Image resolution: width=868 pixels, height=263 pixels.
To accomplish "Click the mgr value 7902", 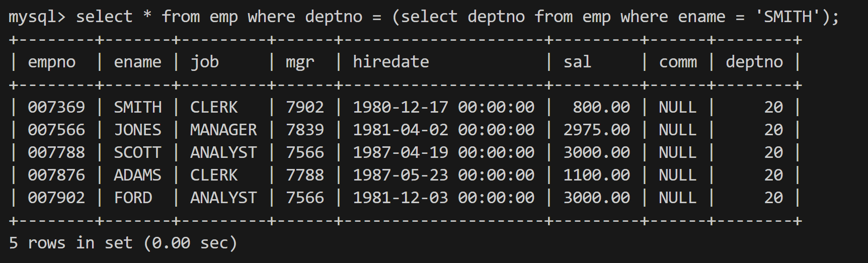I will click(x=305, y=107).
